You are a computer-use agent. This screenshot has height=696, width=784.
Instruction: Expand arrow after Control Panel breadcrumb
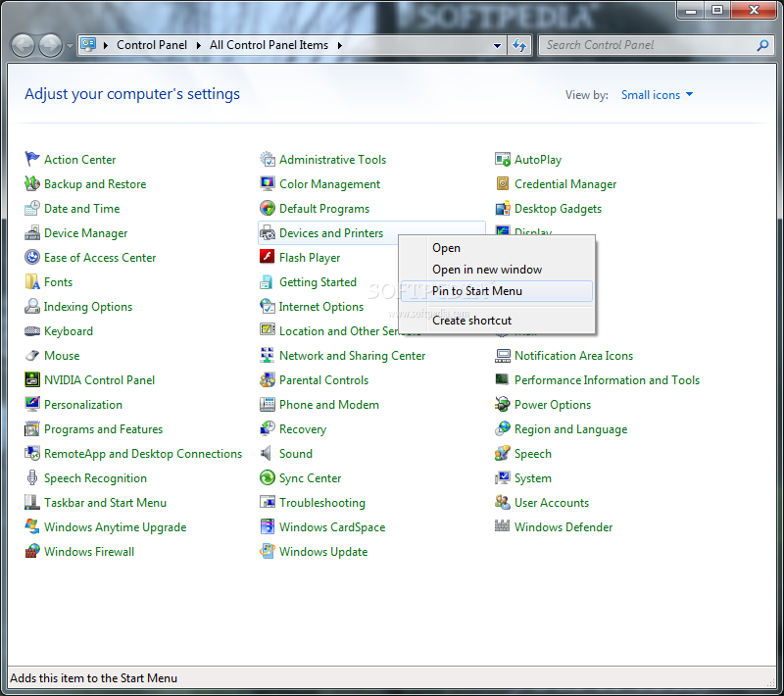pos(199,45)
